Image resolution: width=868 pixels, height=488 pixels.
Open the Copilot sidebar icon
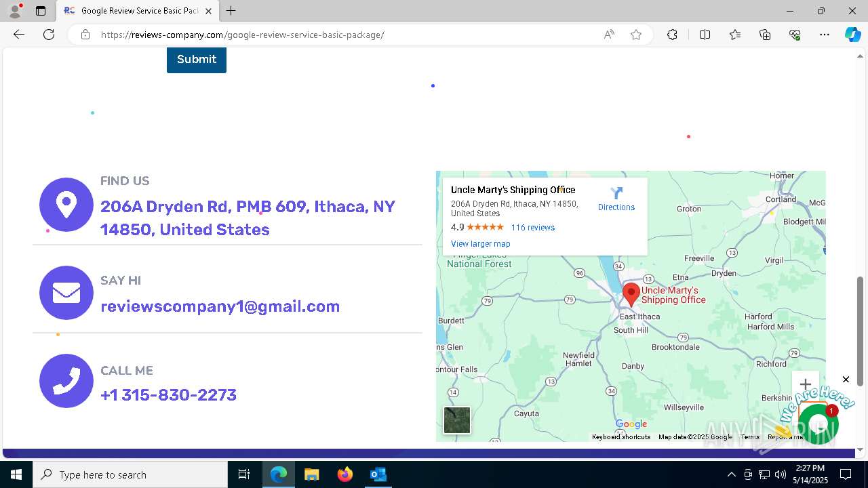coord(852,35)
